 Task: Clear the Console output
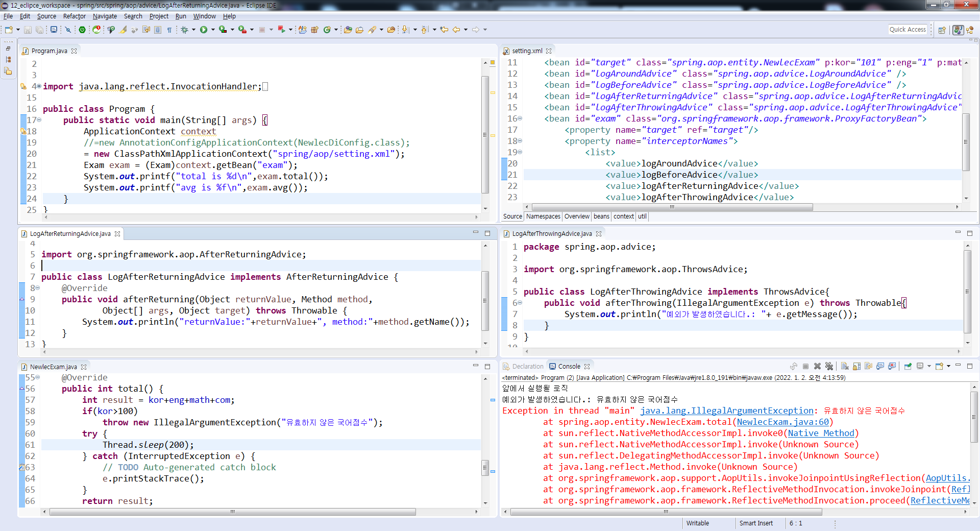(845, 366)
